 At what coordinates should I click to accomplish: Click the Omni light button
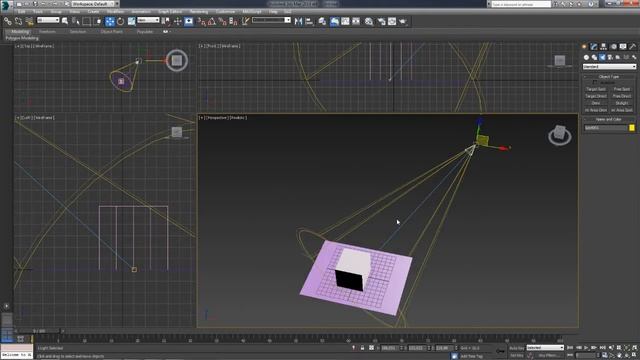coord(596,103)
